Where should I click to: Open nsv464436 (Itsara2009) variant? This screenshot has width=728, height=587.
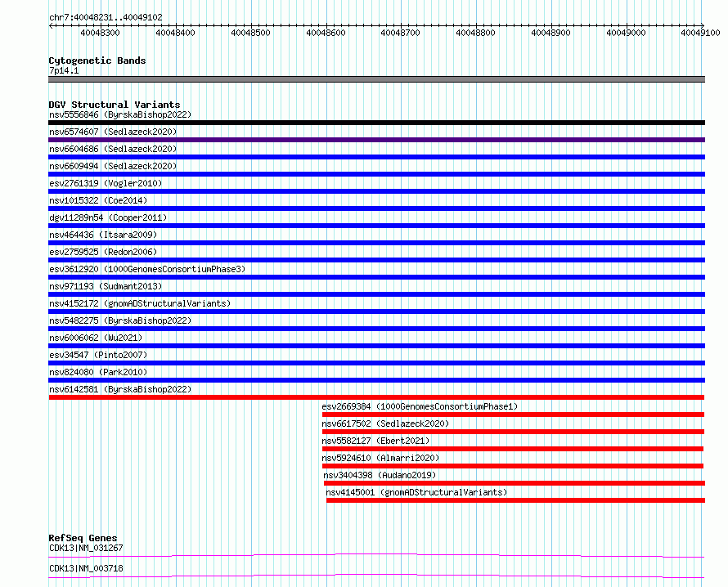(x=103, y=235)
